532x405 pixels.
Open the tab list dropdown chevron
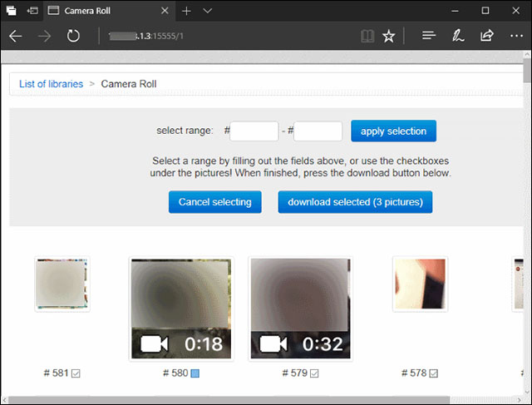[x=207, y=11]
